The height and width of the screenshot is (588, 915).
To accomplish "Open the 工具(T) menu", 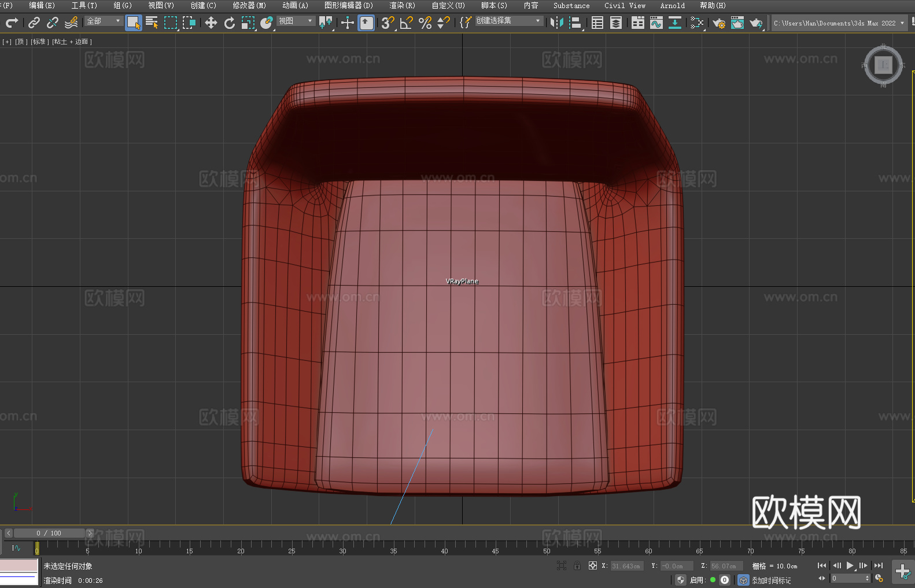I will tap(84, 5).
